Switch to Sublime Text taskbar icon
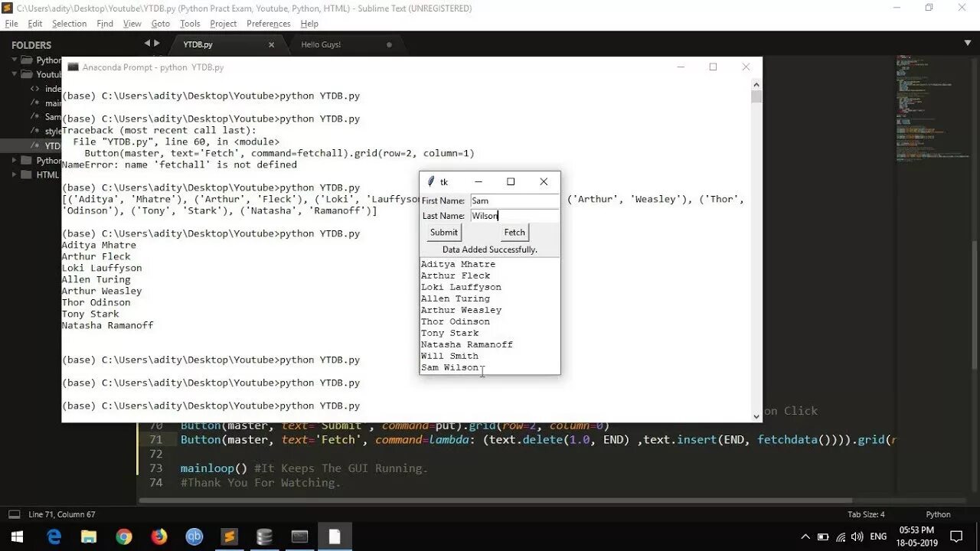The width and height of the screenshot is (980, 551). click(229, 537)
